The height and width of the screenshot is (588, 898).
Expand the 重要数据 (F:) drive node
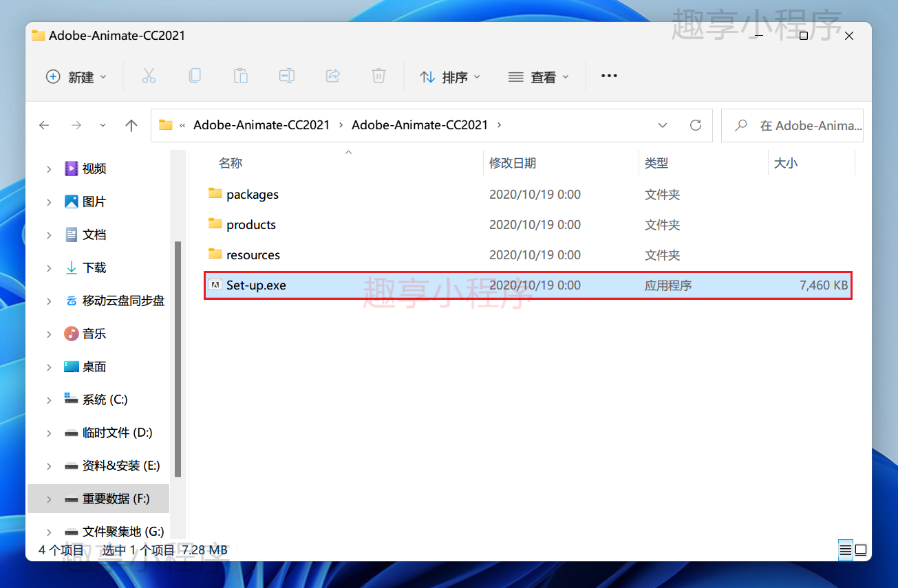[x=49, y=499]
